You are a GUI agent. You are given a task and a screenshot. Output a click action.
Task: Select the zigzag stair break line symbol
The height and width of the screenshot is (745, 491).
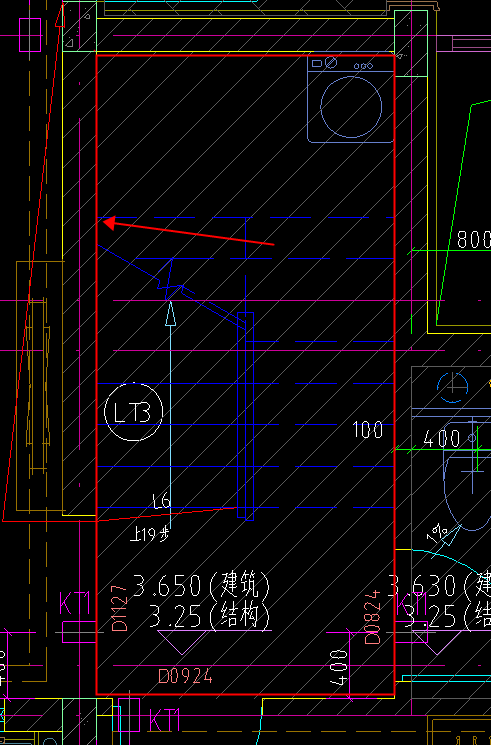pos(171,279)
